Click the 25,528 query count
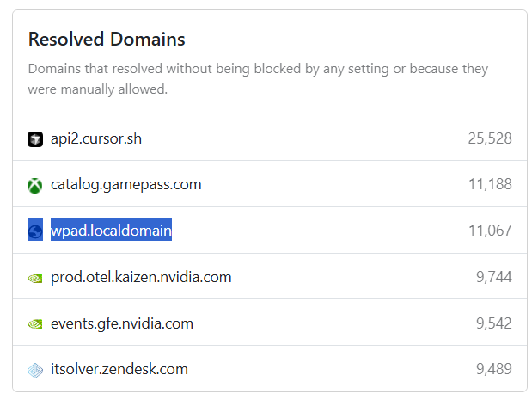532x400 pixels. pos(490,138)
